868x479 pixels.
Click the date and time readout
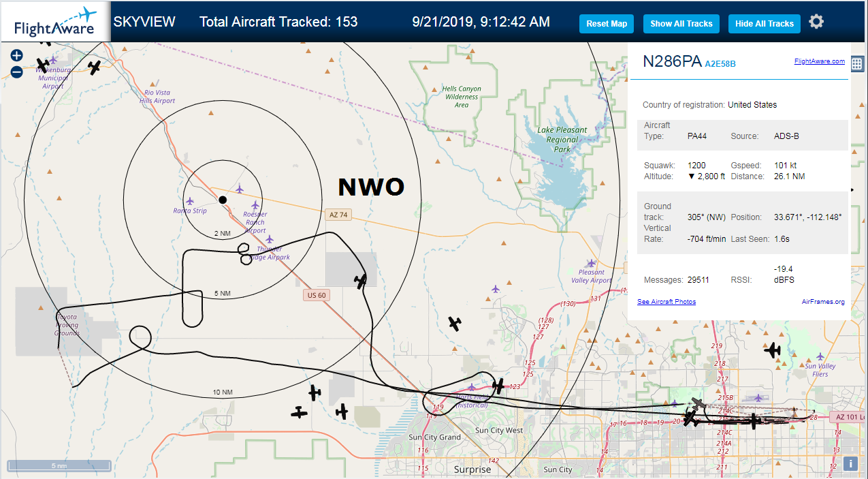pyautogui.click(x=481, y=22)
